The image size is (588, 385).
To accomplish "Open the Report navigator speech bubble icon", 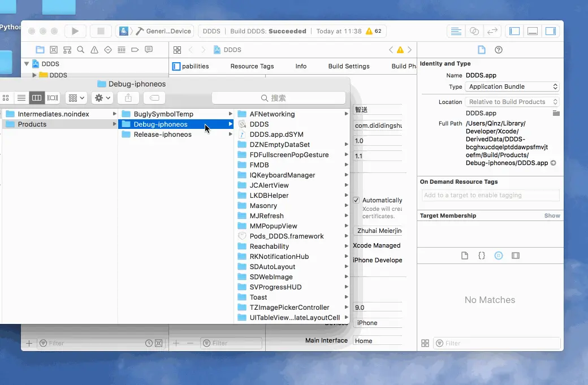I will point(149,50).
